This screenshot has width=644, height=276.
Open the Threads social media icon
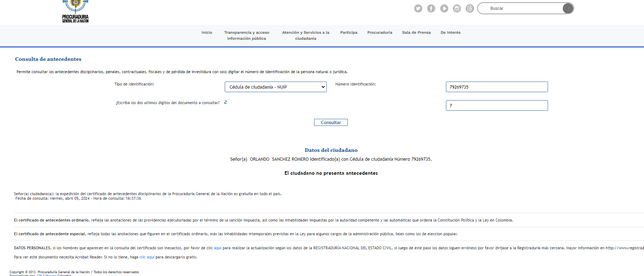(470, 8)
